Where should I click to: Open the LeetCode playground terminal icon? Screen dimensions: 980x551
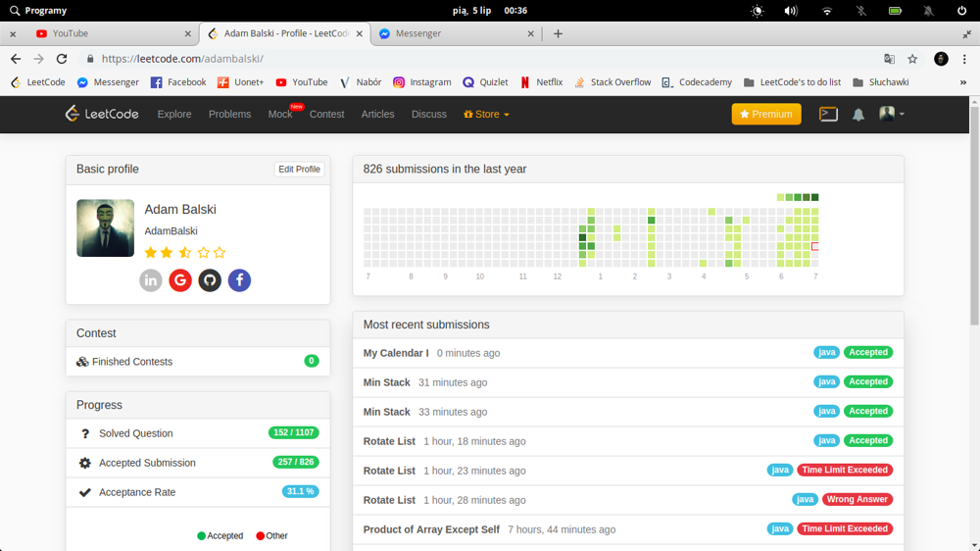click(828, 114)
